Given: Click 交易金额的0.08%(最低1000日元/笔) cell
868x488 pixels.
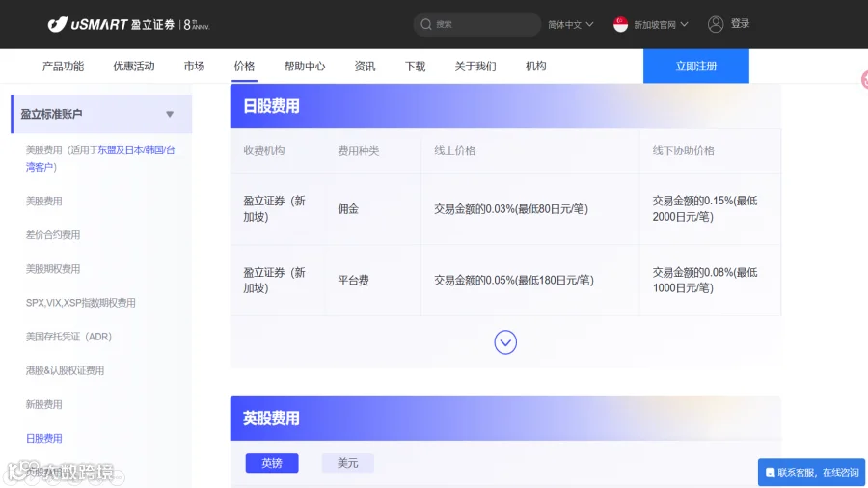Looking at the screenshot, I should pyautogui.click(x=705, y=280).
